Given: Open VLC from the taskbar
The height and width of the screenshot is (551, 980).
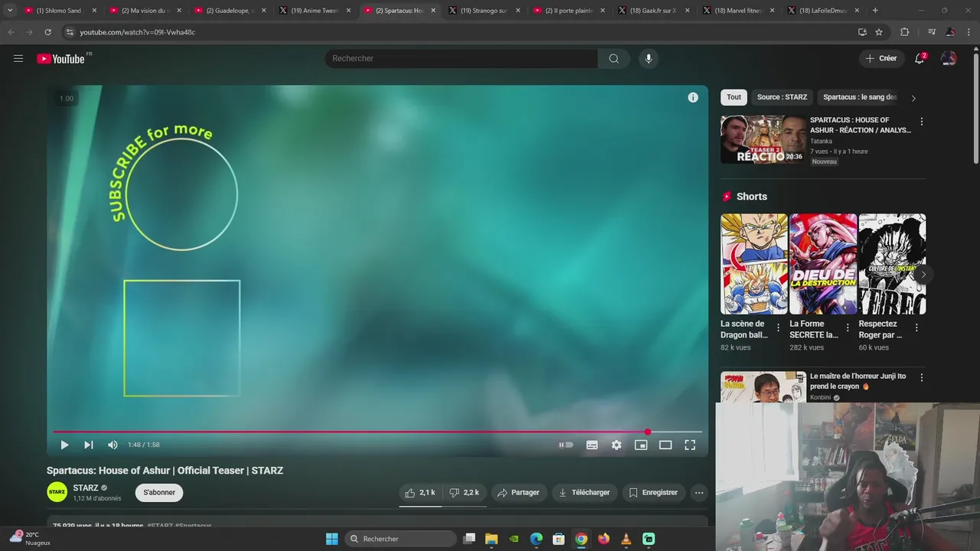Looking at the screenshot, I should (626, 539).
